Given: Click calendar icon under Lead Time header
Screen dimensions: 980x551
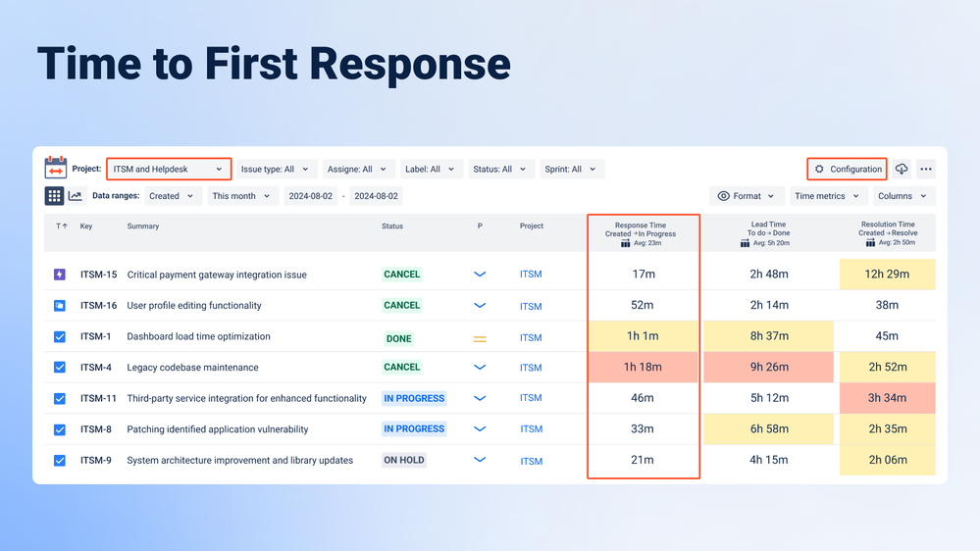Looking at the screenshot, I should tap(745, 243).
